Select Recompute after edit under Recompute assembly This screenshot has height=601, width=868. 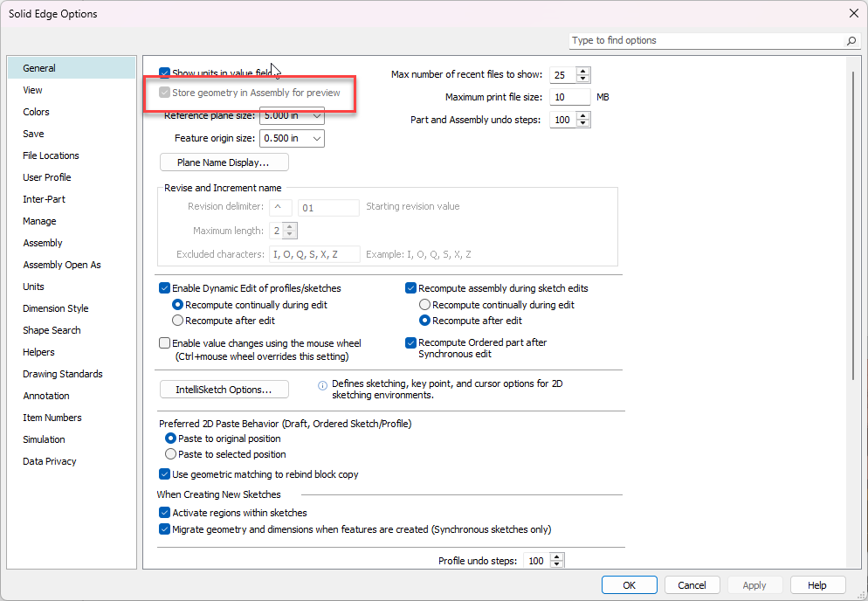point(424,321)
